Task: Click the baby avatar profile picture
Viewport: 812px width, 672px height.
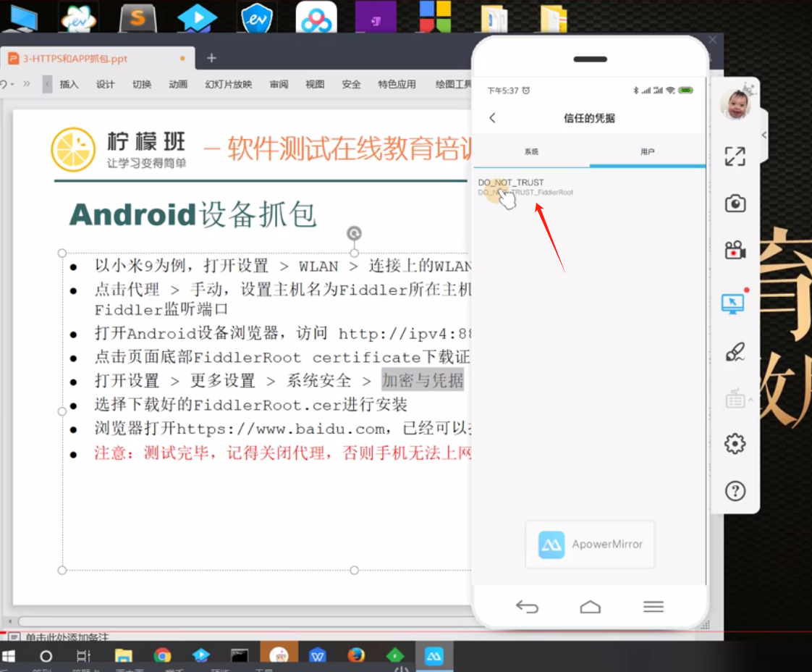Action: point(735,104)
